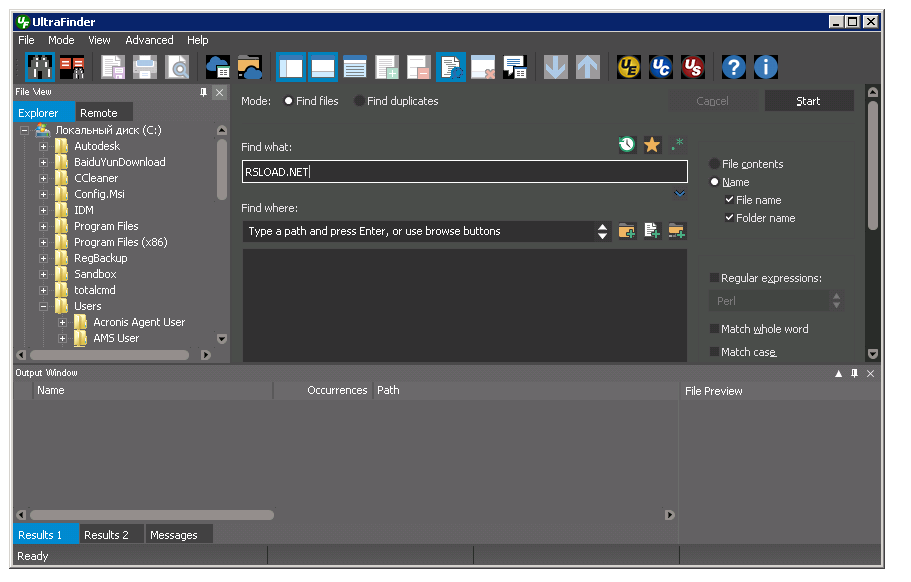Launch UltraSentry via US icon
Image resolution: width=911 pixels, height=582 pixels.
click(693, 67)
